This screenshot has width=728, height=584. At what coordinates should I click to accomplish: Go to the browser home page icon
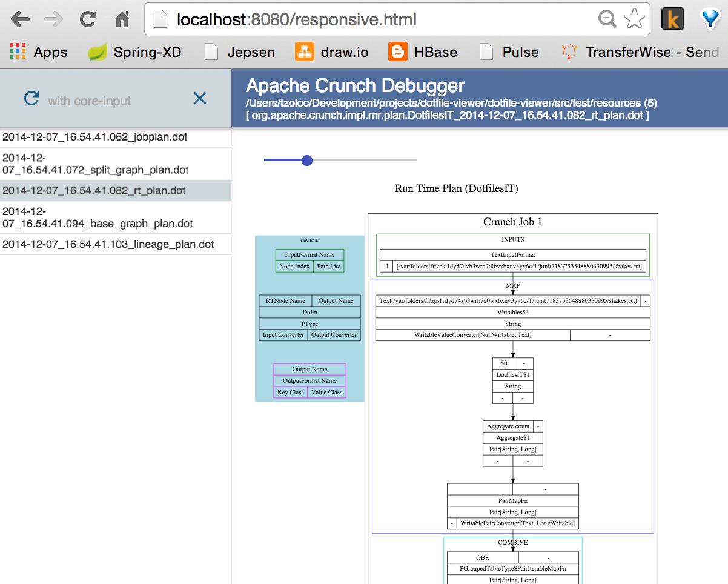[122, 19]
